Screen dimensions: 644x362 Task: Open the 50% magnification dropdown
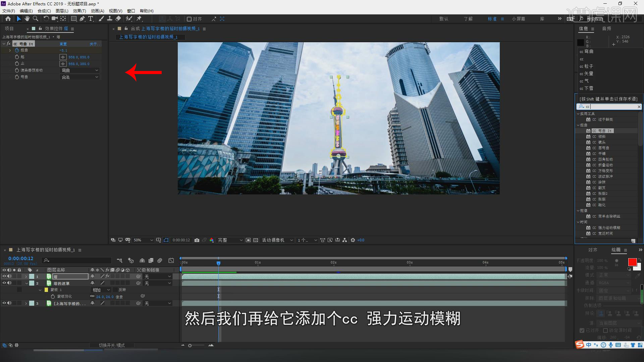point(143,240)
